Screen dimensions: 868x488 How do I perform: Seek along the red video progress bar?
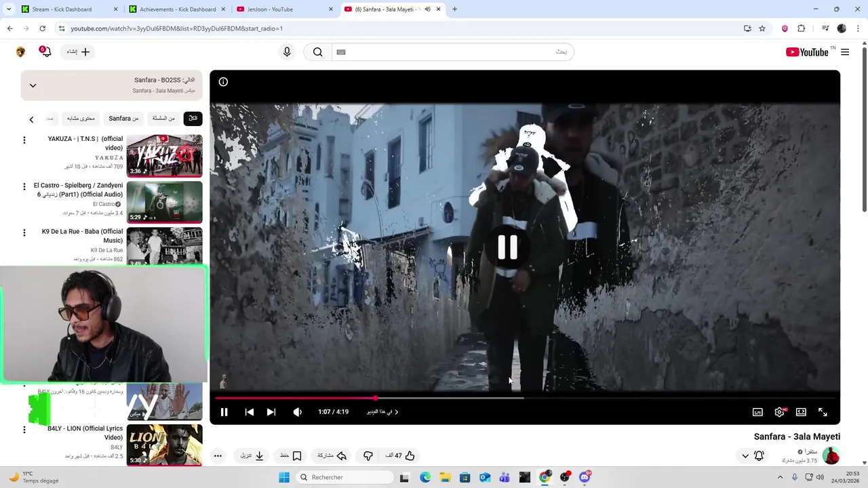tap(525, 398)
